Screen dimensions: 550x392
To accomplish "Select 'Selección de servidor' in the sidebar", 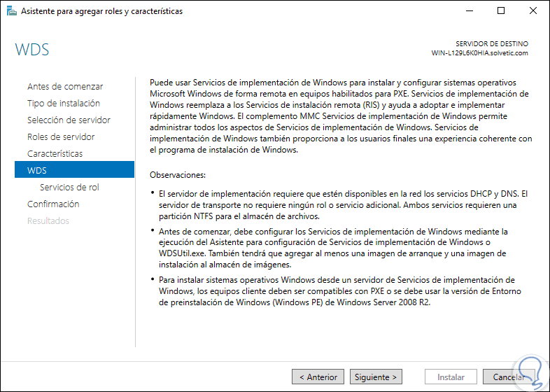I will coord(69,120).
